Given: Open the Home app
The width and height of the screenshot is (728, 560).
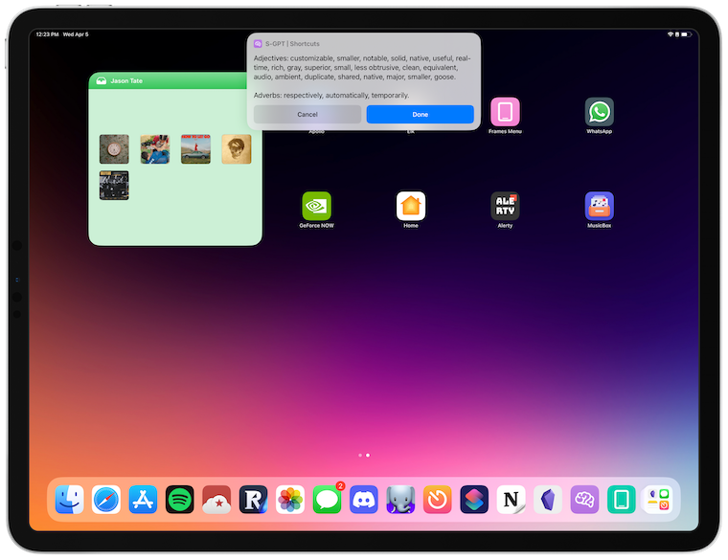Looking at the screenshot, I should 411,206.
